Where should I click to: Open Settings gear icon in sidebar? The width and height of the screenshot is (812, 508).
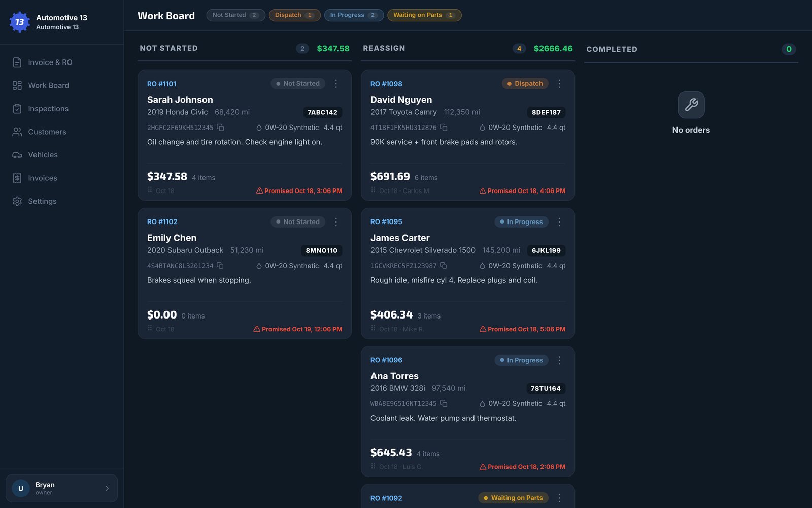17,201
